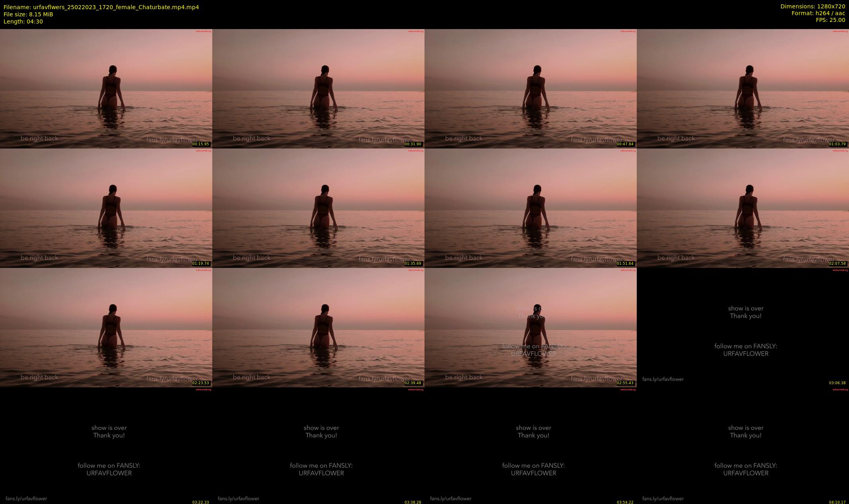The height and width of the screenshot is (504, 849).
Task: Select the frame at 02:07.58
Action: (x=743, y=208)
